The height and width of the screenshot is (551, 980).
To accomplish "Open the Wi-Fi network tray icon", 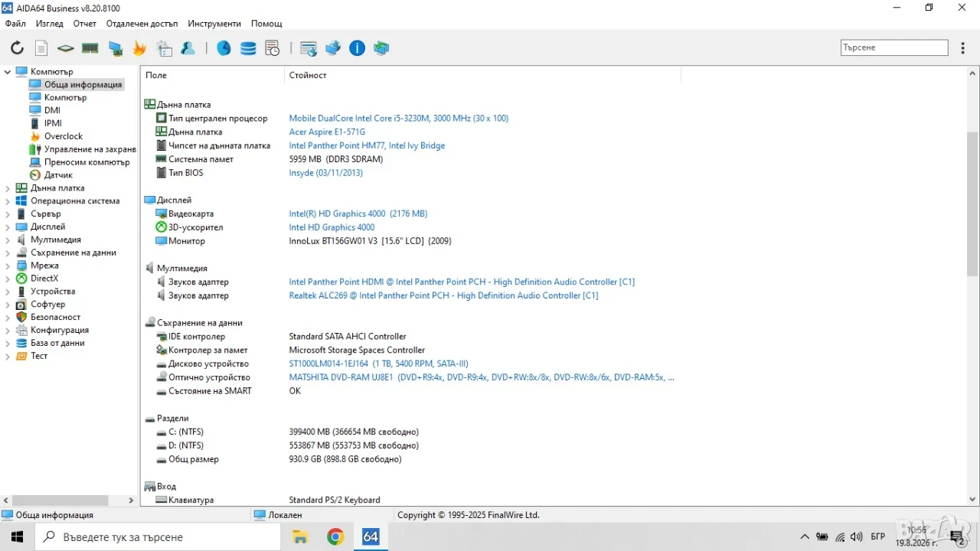I will pos(840,536).
